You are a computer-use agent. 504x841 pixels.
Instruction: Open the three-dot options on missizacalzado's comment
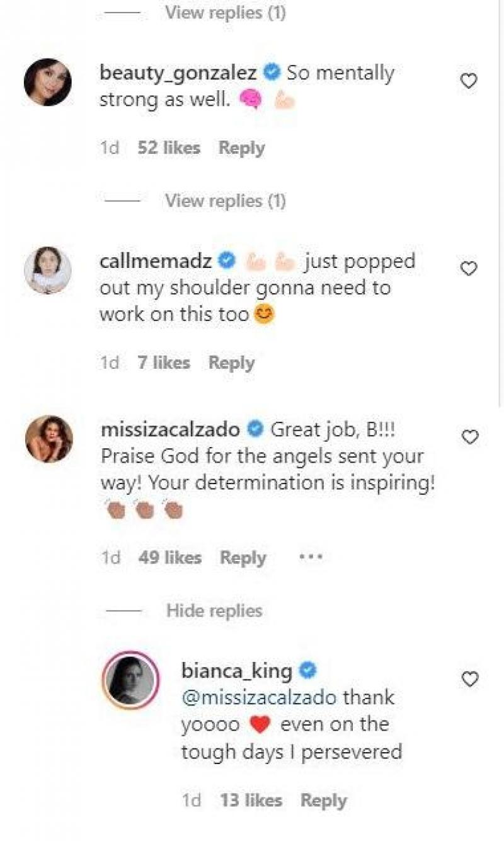[x=311, y=557]
